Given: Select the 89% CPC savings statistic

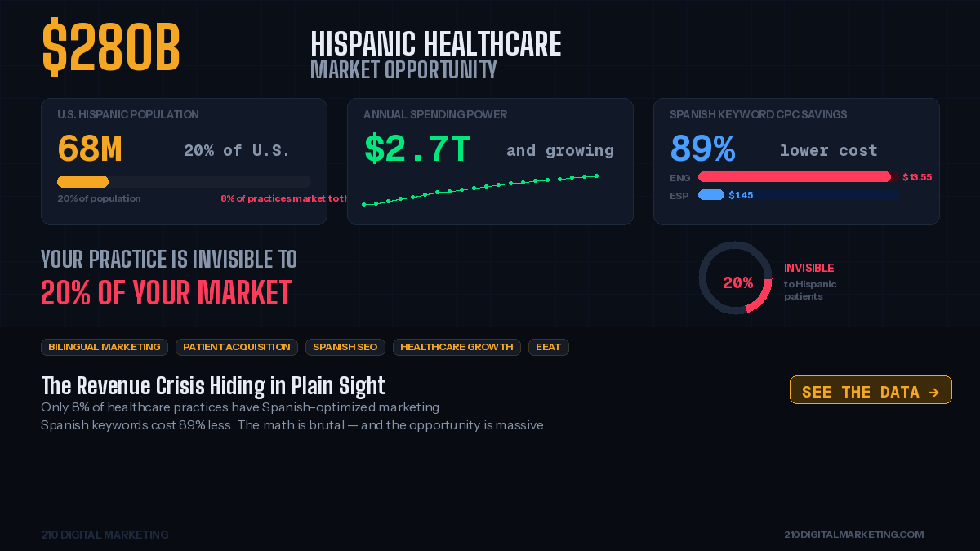Looking at the screenshot, I should [x=702, y=149].
